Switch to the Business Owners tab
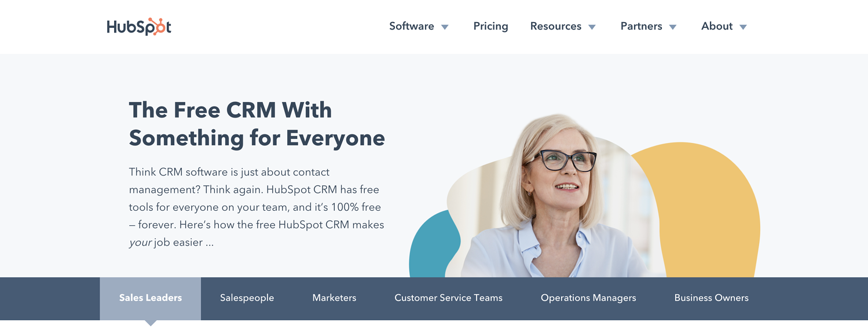The image size is (868, 333). tap(711, 298)
